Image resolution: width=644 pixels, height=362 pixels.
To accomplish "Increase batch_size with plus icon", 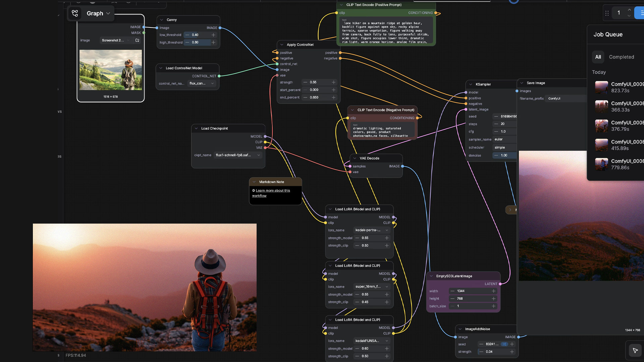I will click(x=493, y=306).
